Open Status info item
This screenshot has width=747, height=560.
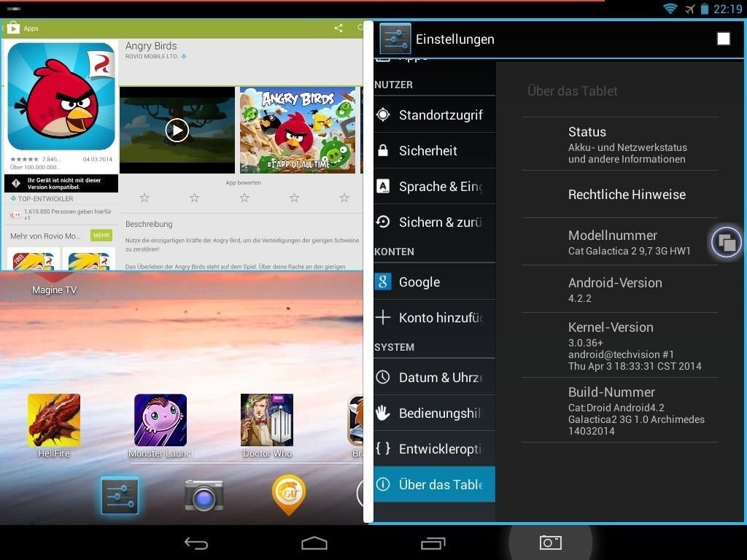click(620, 144)
